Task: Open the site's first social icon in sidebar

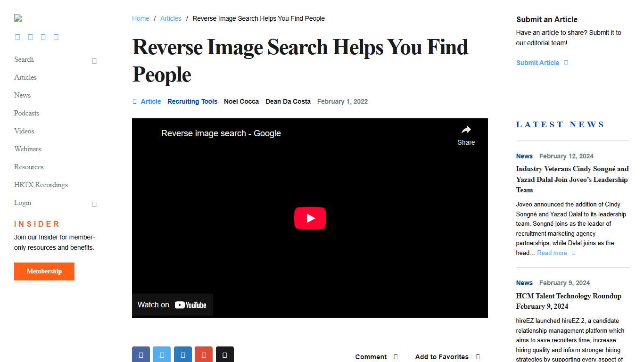Action: click(x=17, y=37)
